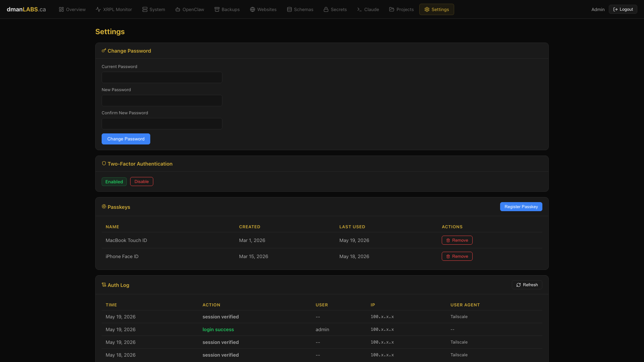Click the Claude terminal prompt icon
Viewport: 644px width, 362px height.
[359, 9]
